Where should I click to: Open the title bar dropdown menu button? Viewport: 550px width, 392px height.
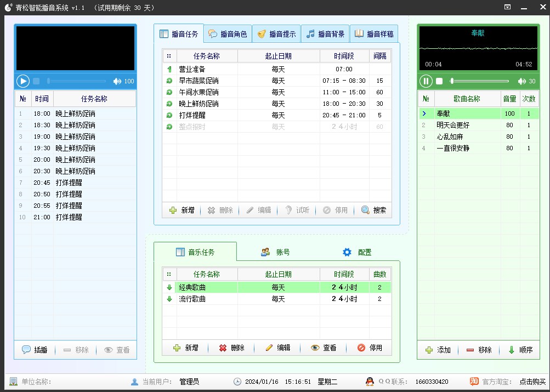(x=508, y=7)
